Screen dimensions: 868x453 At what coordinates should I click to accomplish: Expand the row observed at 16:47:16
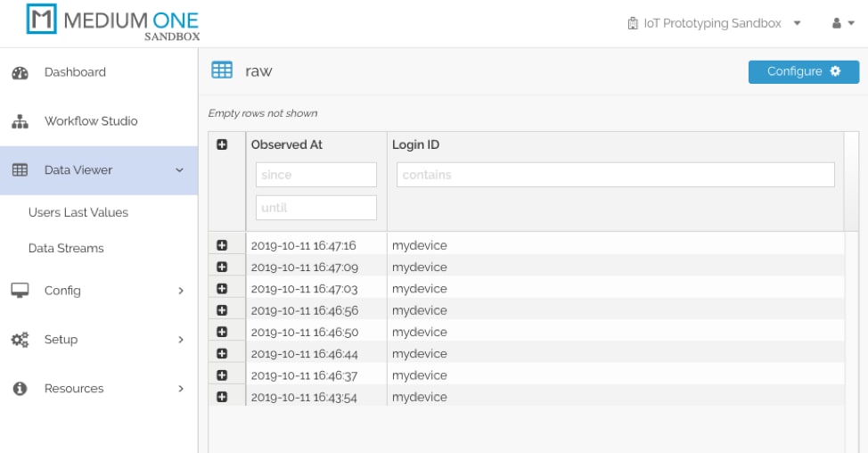pos(222,245)
